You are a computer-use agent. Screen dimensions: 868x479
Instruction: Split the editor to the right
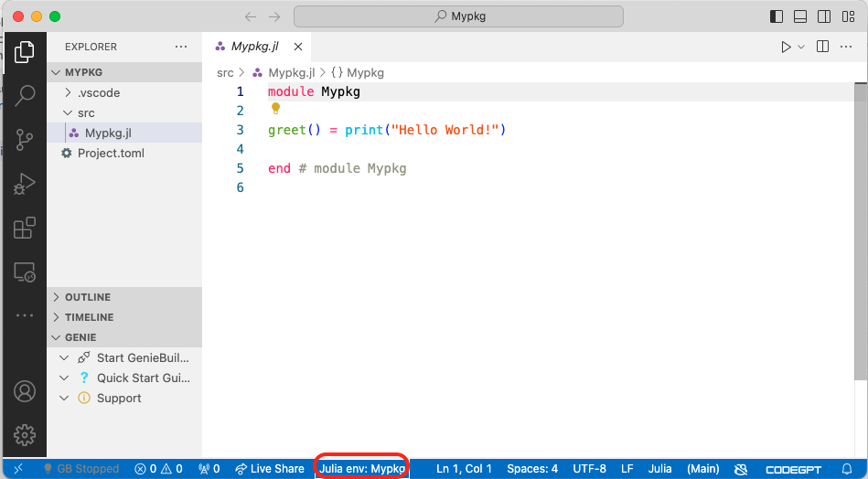point(822,47)
